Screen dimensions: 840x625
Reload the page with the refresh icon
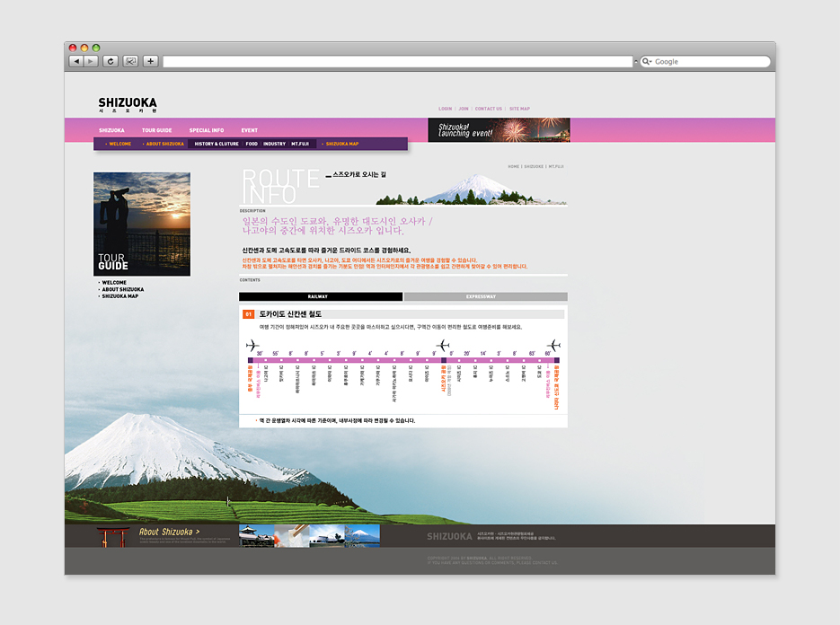tap(111, 62)
